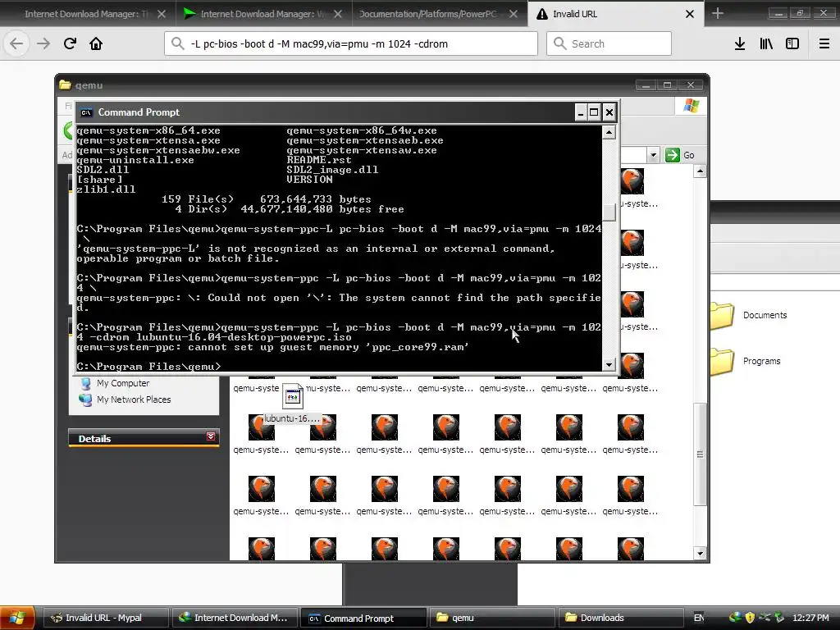Viewport: 840px width, 630px height.
Task: Close the Invalid URL tab
Action: tap(690, 14)
